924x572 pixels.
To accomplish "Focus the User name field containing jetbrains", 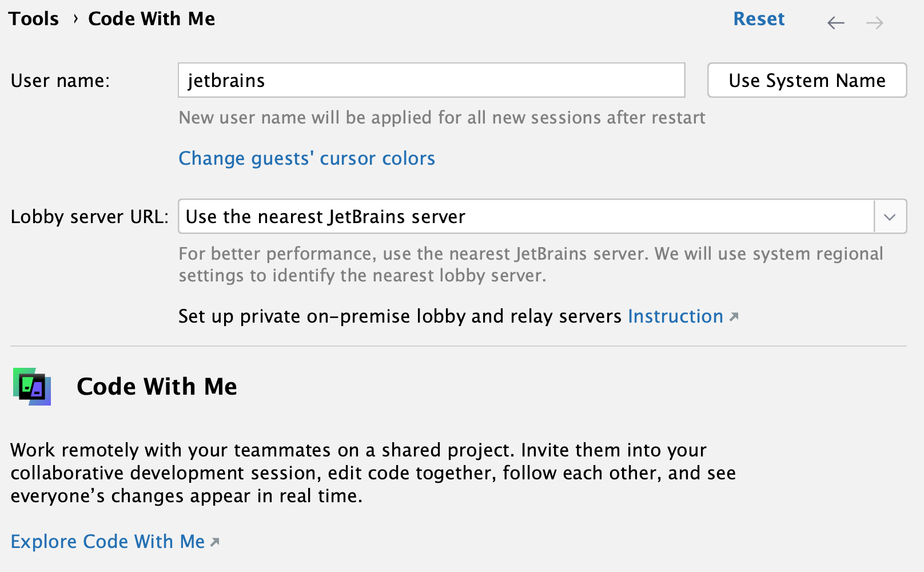I will [x=431, y=81].
